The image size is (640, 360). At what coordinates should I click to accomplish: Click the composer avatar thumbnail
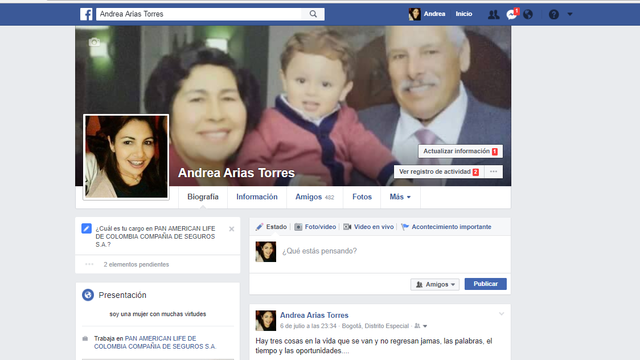point(266,251)
